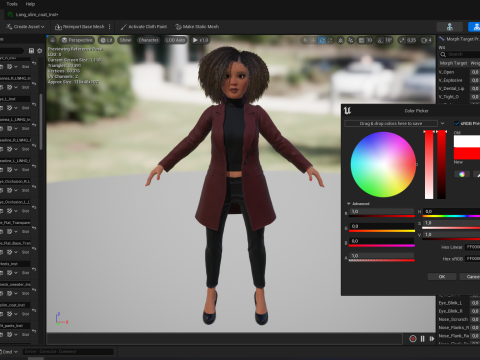The image size is (480, 360).
Task: Click the saturation vertical slider bar
Action: click(x=429, y=165)
